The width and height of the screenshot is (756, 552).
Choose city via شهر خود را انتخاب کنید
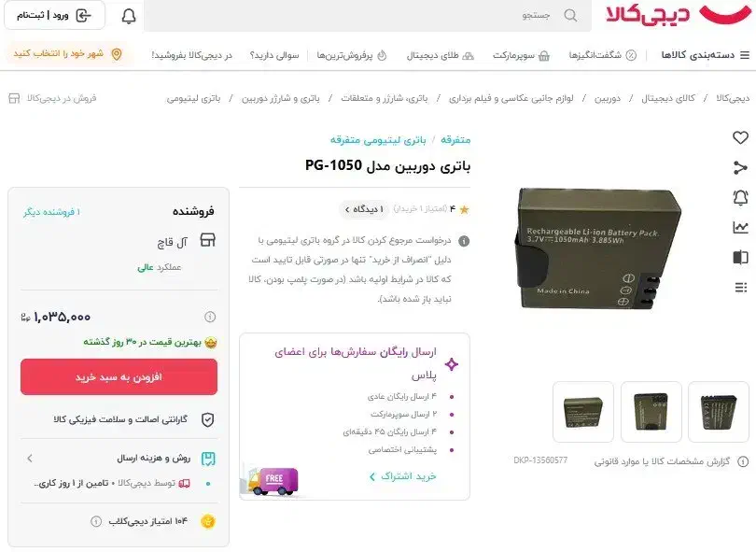(x=67, y=53)
